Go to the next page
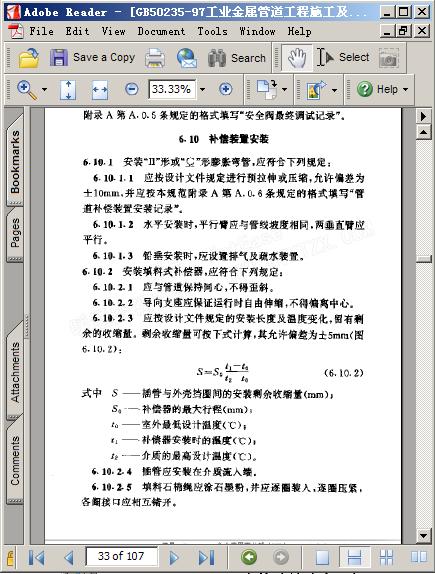This screenshot has width=435, height=574. 174,558
